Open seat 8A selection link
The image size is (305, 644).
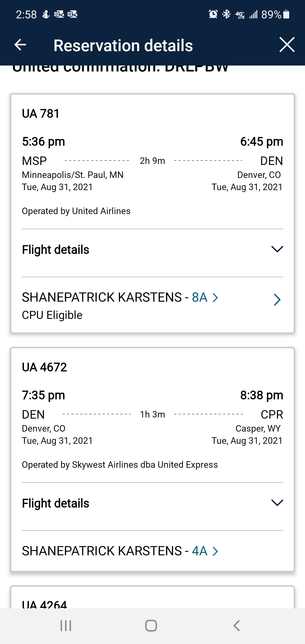tap(204, 297)
